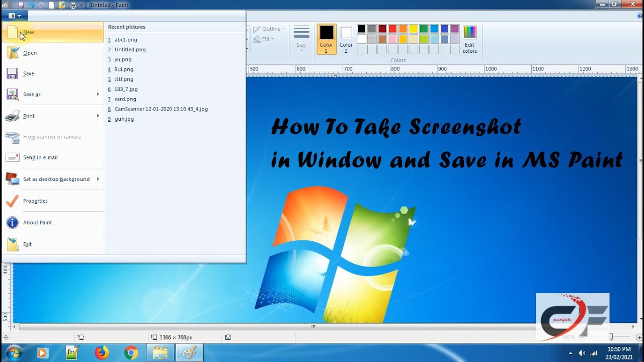Pick the yellow color swatch
The width and height of the screenshot is (644, 362).
click(x=414, y=29)
